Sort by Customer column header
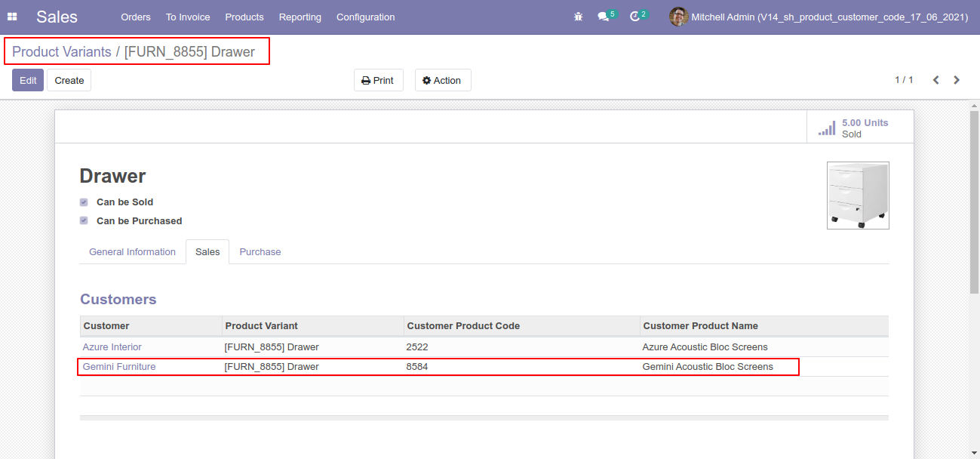The height and width of the screenshot is (459, 980). (x=151, y=326)
